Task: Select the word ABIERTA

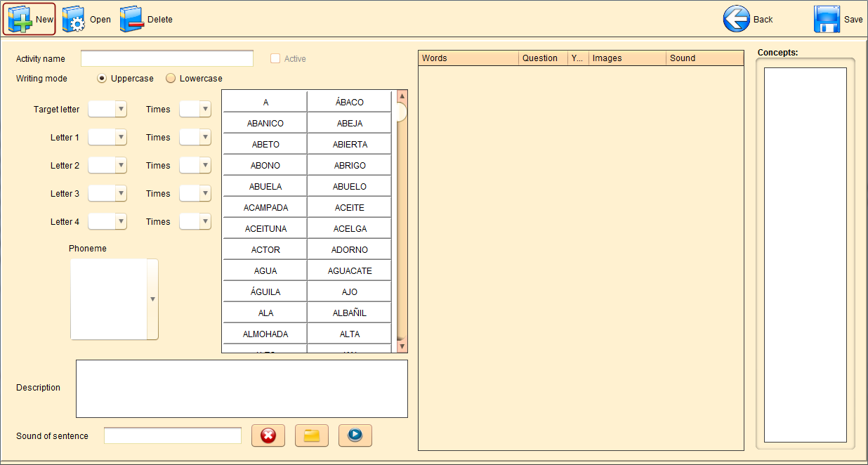Action: [x=350, y=144]
